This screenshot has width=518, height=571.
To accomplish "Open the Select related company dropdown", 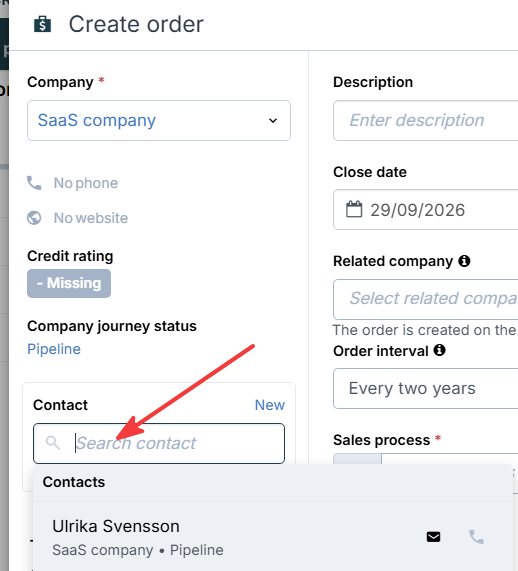I will pyautogui.click(x=425, y=299).
